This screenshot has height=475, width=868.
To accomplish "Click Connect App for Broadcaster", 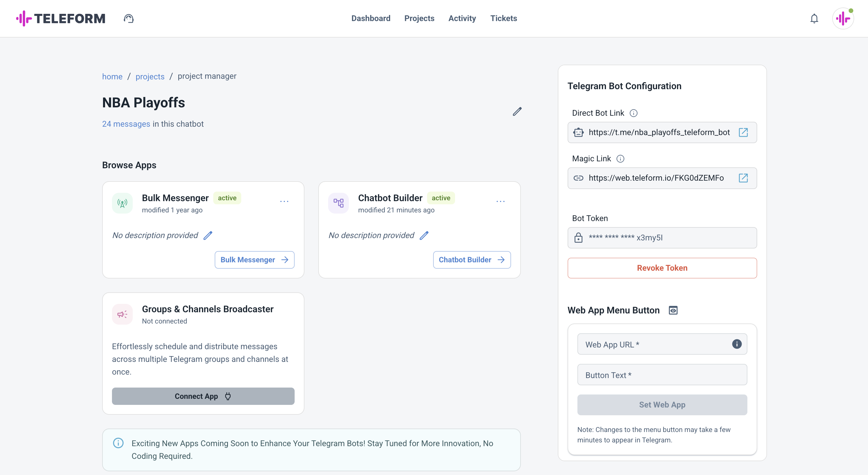I will tap(203, 396).
